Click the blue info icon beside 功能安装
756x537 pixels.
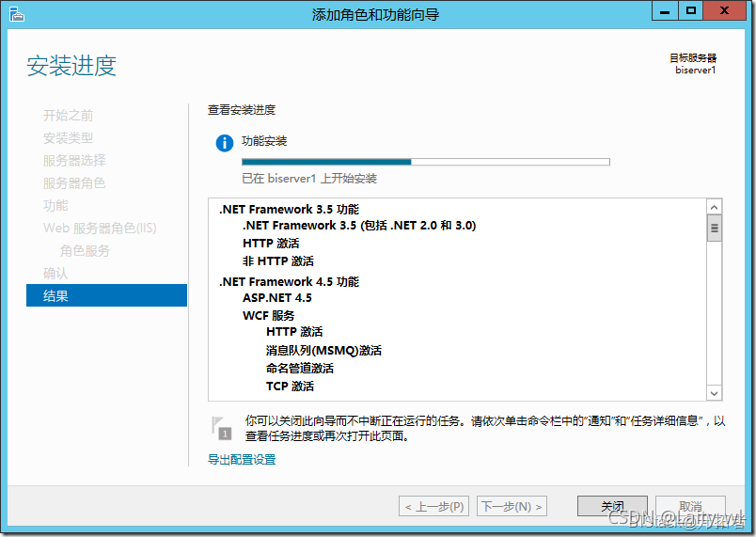[224, 143]
